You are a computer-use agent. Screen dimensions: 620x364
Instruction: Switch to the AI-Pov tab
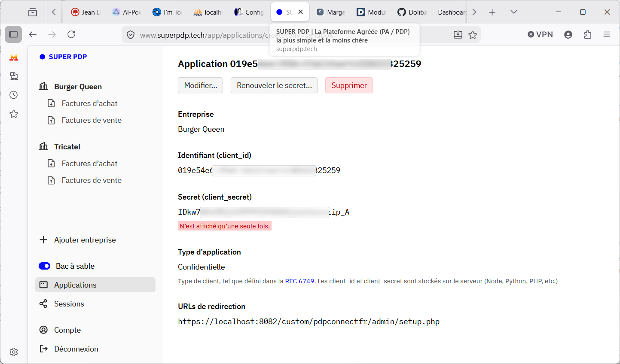tap(127, 12)
